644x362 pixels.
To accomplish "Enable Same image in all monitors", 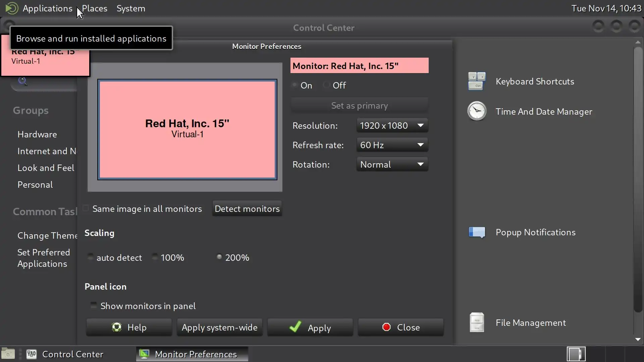I will tap(86, 208).
